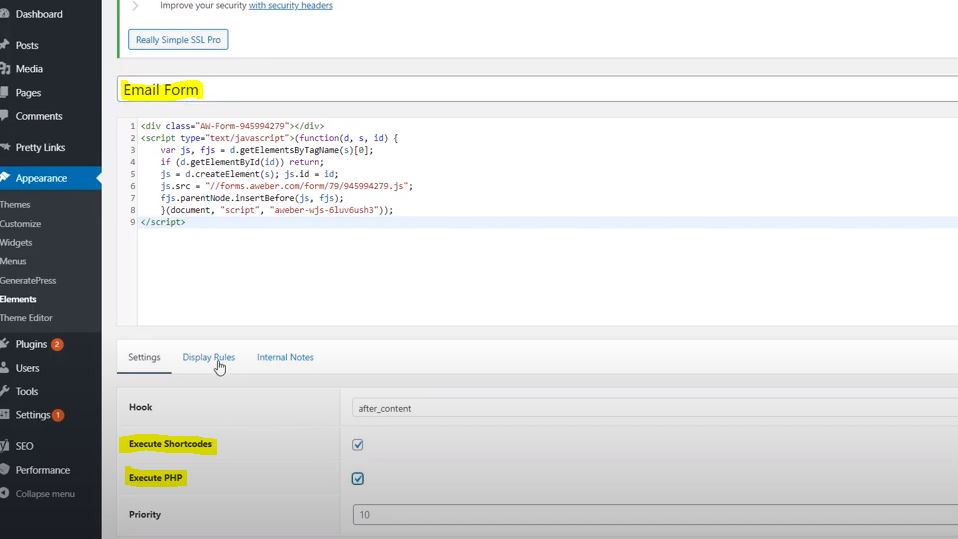This screenshot has height=539, width=958.
Task: Switch to the Settings tab
Action: 144,357
